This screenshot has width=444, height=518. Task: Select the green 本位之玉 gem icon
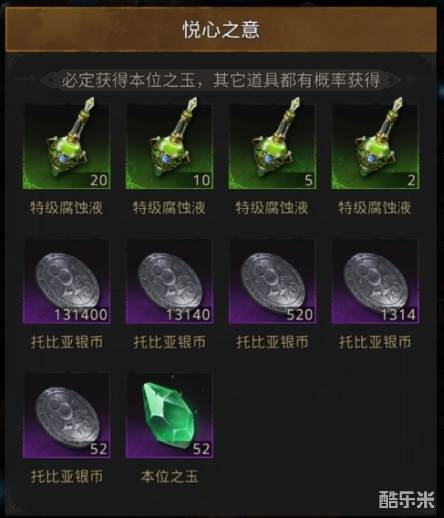click(169, 415)
